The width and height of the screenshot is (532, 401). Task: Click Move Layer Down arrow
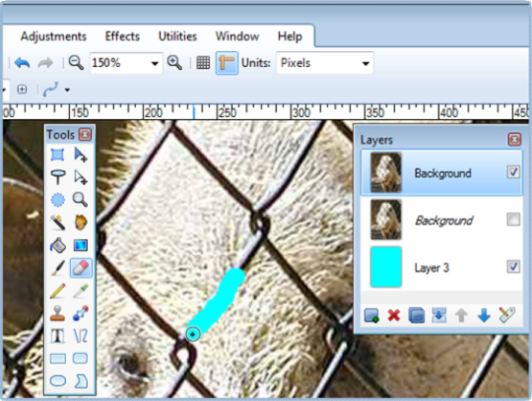[x=484, y=315]
